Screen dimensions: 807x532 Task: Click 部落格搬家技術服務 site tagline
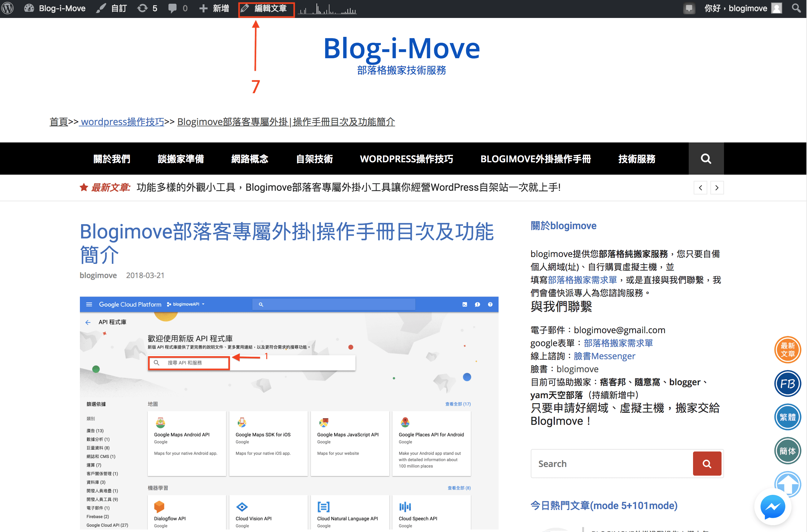(x=401, y=70)
